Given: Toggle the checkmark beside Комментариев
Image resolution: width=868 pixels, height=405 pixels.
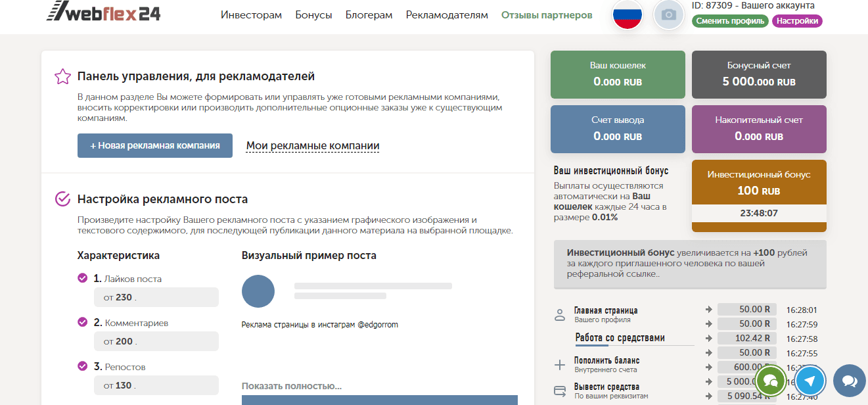Looking at the screenshot, I should tap(82, 322).
